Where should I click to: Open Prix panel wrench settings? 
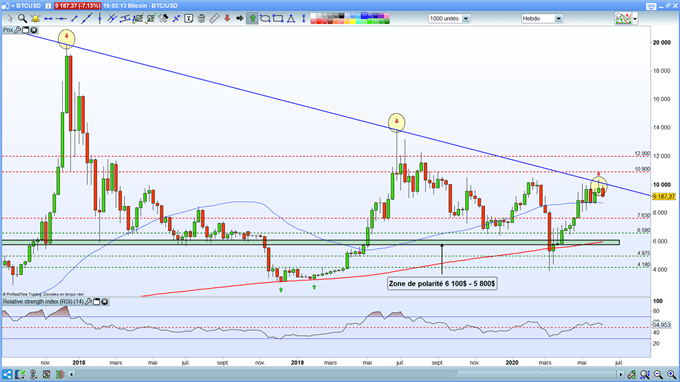tap(18, 30)
